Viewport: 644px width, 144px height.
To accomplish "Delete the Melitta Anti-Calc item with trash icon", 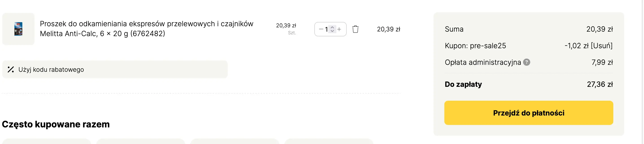I will (x=355, y=29).
